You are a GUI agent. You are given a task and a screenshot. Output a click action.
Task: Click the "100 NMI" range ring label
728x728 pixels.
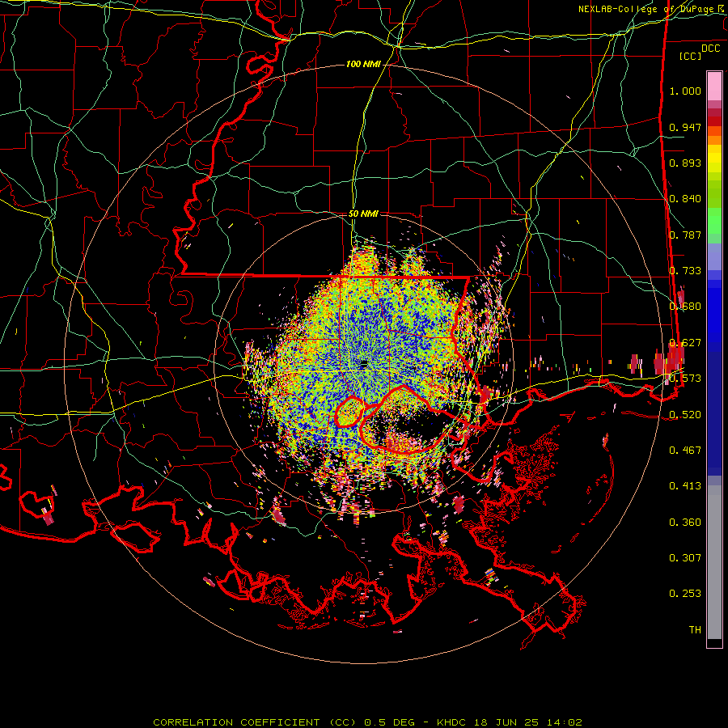(x=363, y=64)
